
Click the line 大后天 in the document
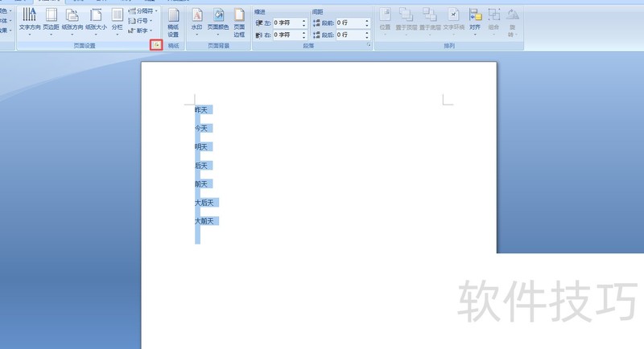(204, 203)
